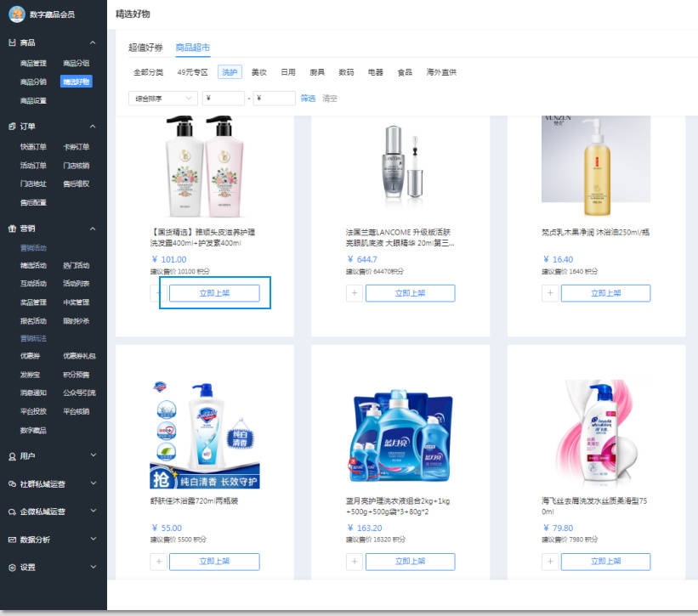Viewport: 698px width, 616px height.
Task: Click the LANCOME serum product image
Action: pyautogui.click(x=402, y=167)
